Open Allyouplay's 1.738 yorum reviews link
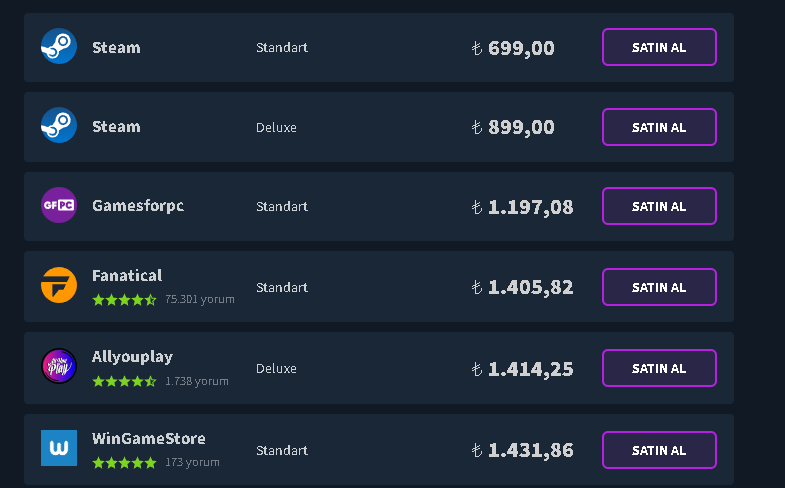 197,381
